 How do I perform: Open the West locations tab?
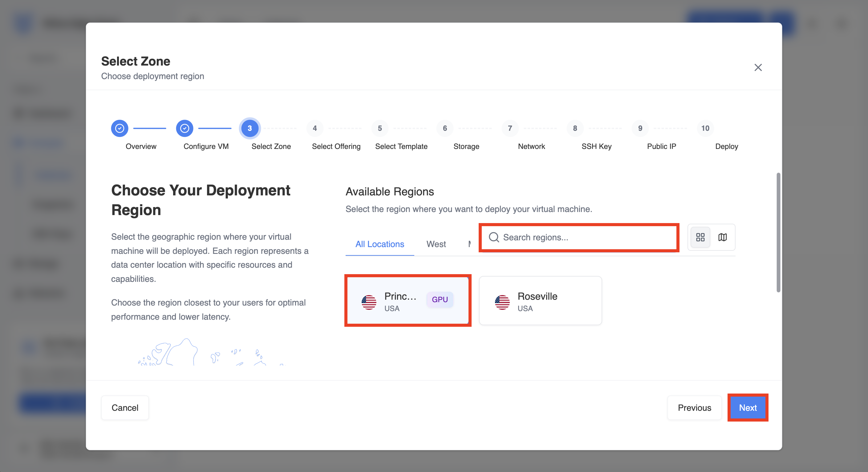[436, 244]
